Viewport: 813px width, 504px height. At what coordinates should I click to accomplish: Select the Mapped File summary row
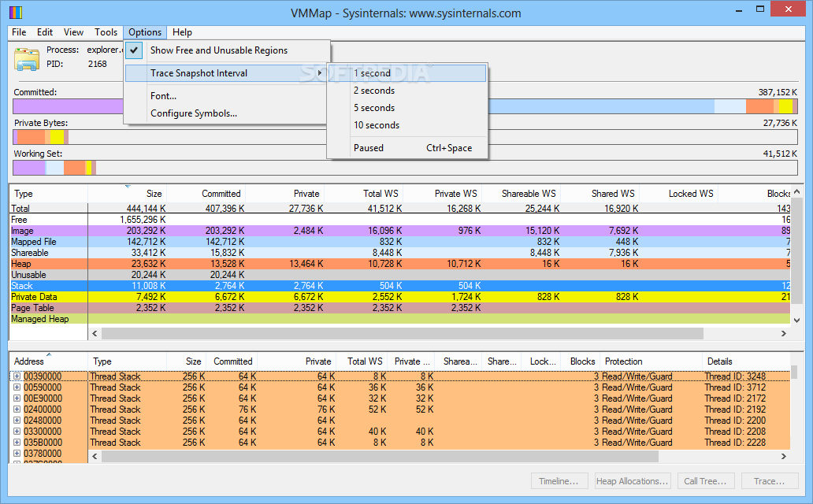click(x=399, y=242)
